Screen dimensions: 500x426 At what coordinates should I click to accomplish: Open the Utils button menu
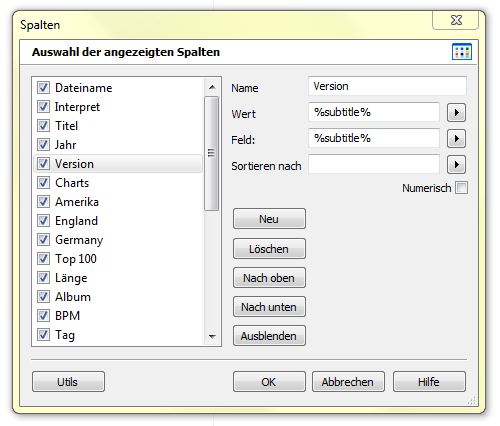[68, 382]
